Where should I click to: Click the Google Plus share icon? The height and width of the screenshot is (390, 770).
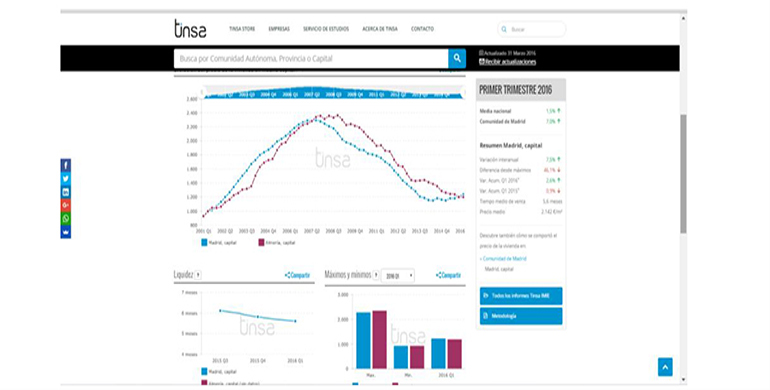(66, 205)
